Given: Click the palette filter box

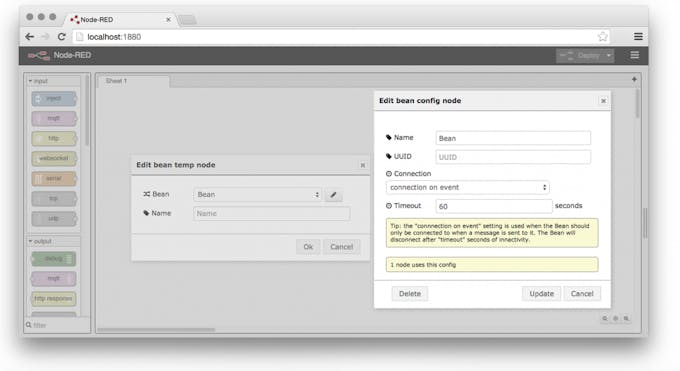Looking at the screenshot, I should pyautogui.click(x=57, y=325).
